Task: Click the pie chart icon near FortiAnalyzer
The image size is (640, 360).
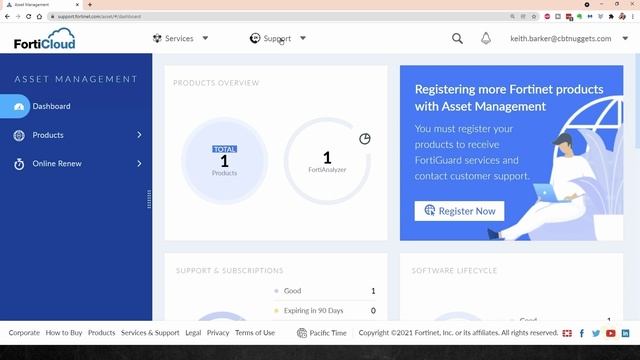Action: click(x=364, y=139)
